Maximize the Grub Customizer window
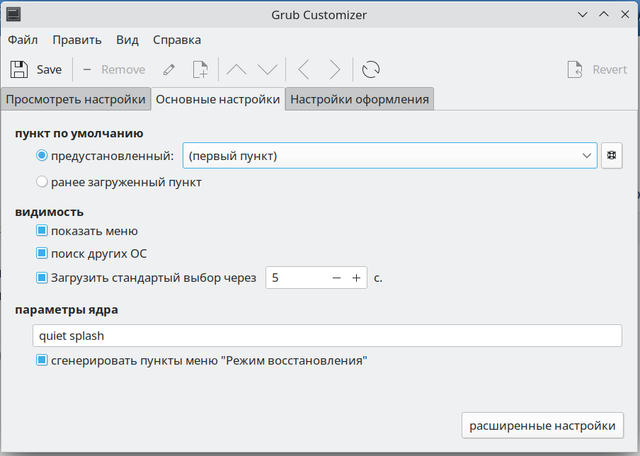The image size is (640, 456). click(604, 15)
